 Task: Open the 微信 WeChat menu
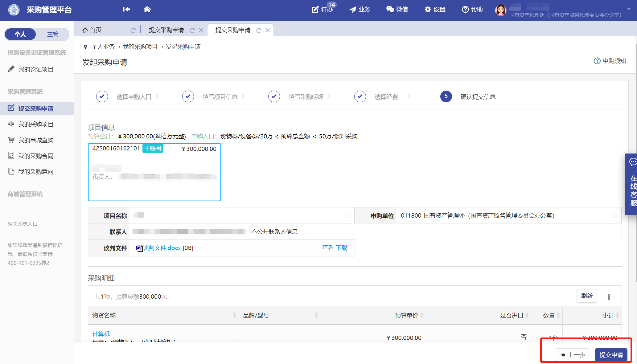pyautogui.click(x=397, y=9)
